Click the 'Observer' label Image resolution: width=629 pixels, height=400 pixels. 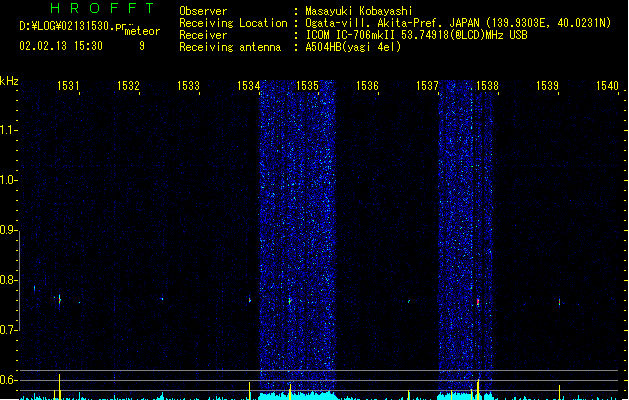(203, 11)
